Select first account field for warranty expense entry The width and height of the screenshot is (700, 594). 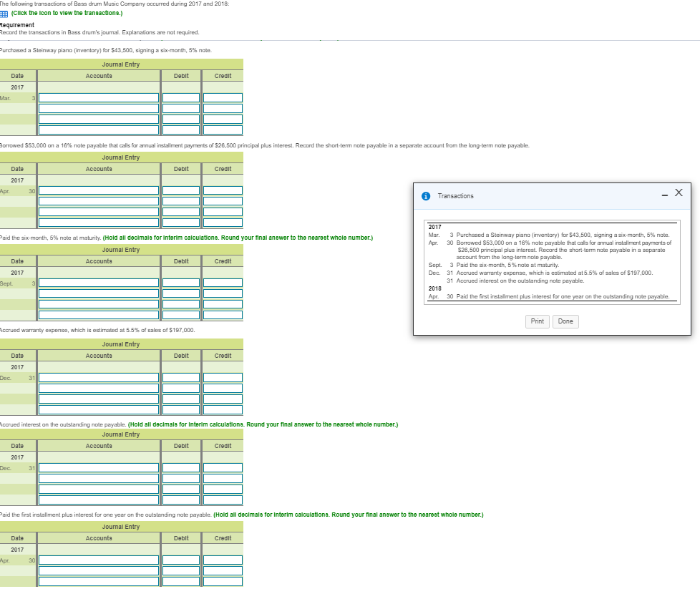[99, 378]
